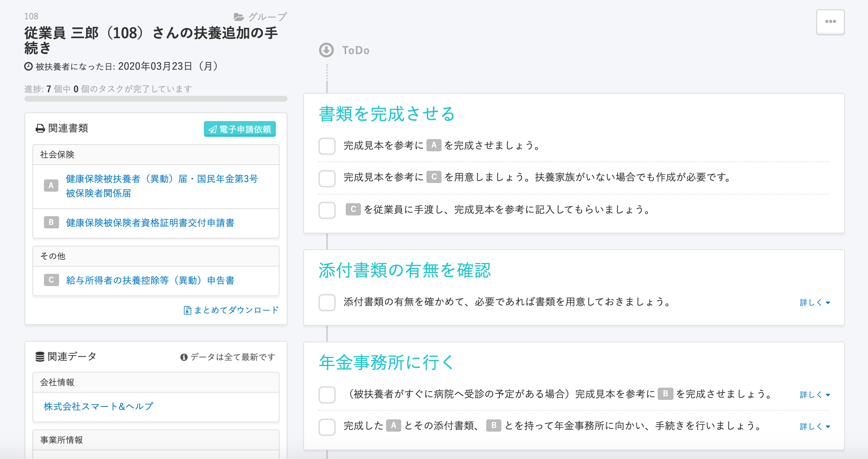Click the zip file icon beside まとめてダウンロード
This screenshot has width=868, height=459.
[x=187, y=310]
